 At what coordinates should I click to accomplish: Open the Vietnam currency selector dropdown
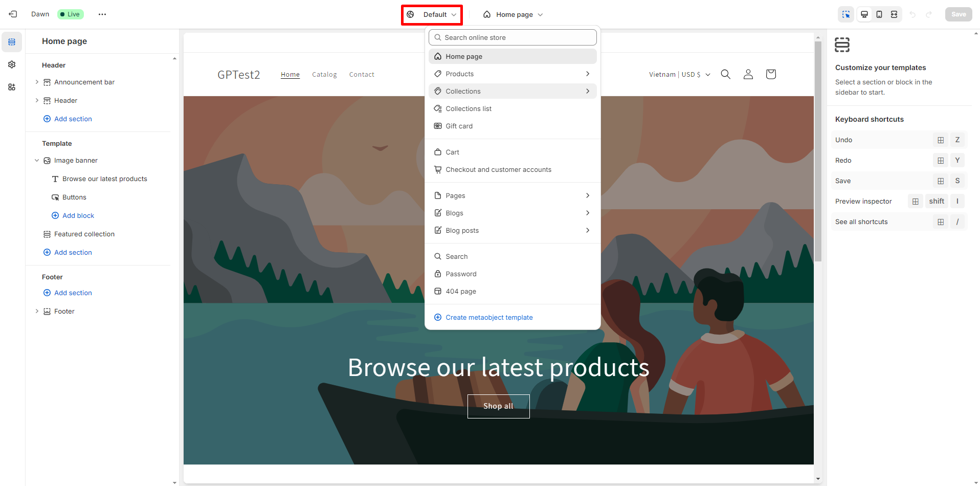(x=679, y=74)
